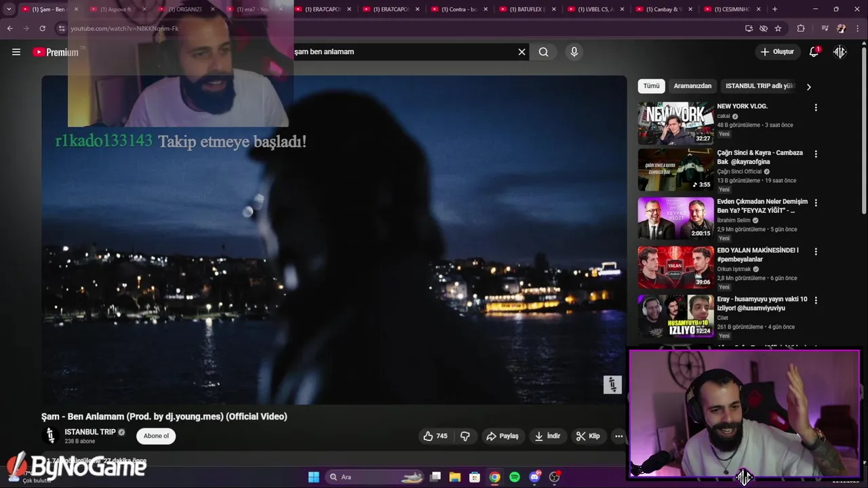The height and width of the screenshot is (488, 868).
Task: Close the Contra browser tab
Action: (x=486, y=9)
